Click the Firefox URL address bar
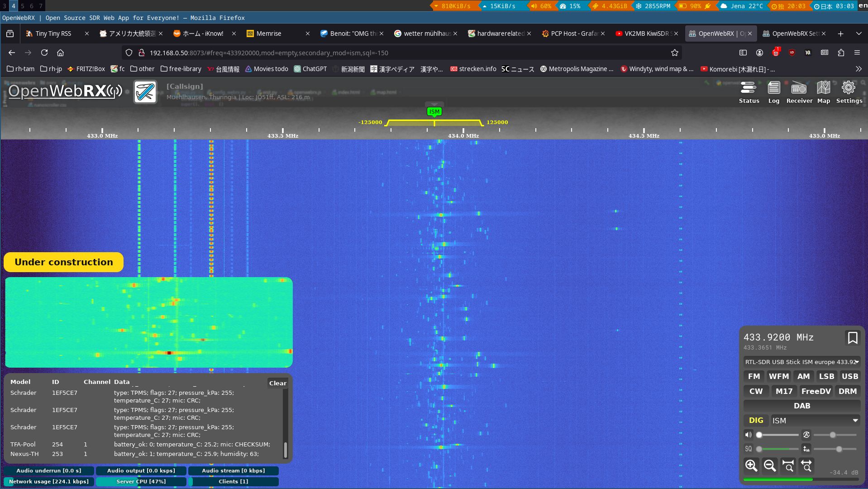This screenshot has width=868, height=489. pyautogui.click(x=403, y=53)
